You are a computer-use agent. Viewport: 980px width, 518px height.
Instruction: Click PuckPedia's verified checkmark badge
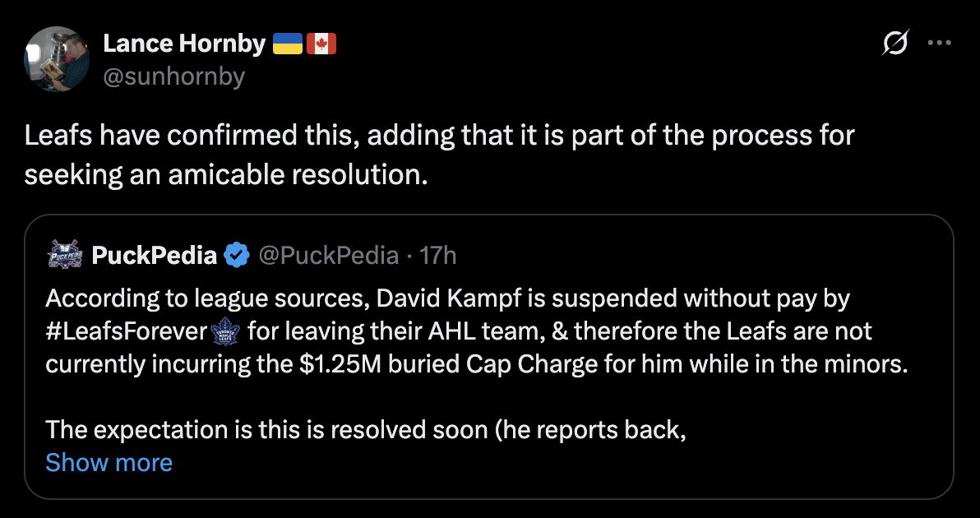[238, 255]
